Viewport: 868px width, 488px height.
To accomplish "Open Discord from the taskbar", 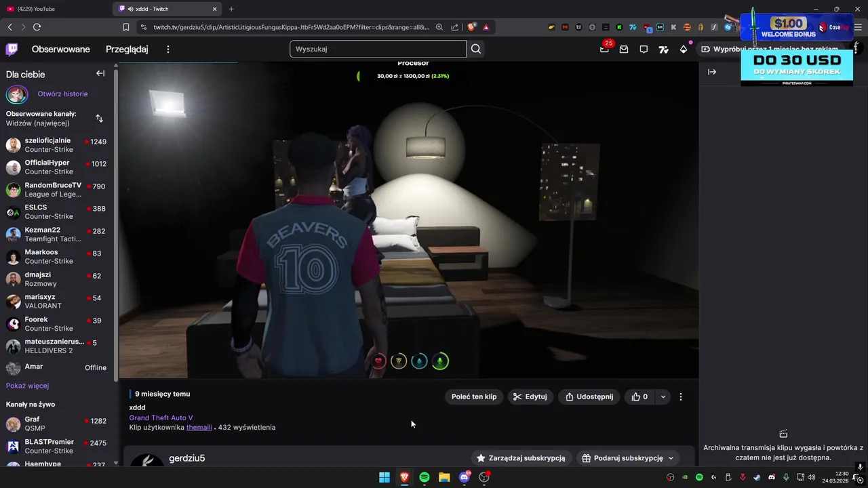I will (465, 477).
